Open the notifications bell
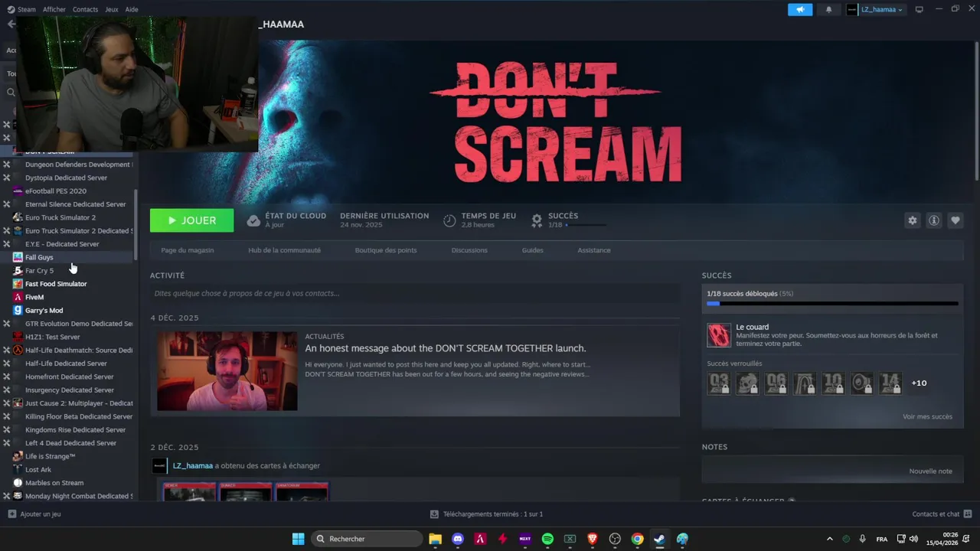 coord(828,9)
